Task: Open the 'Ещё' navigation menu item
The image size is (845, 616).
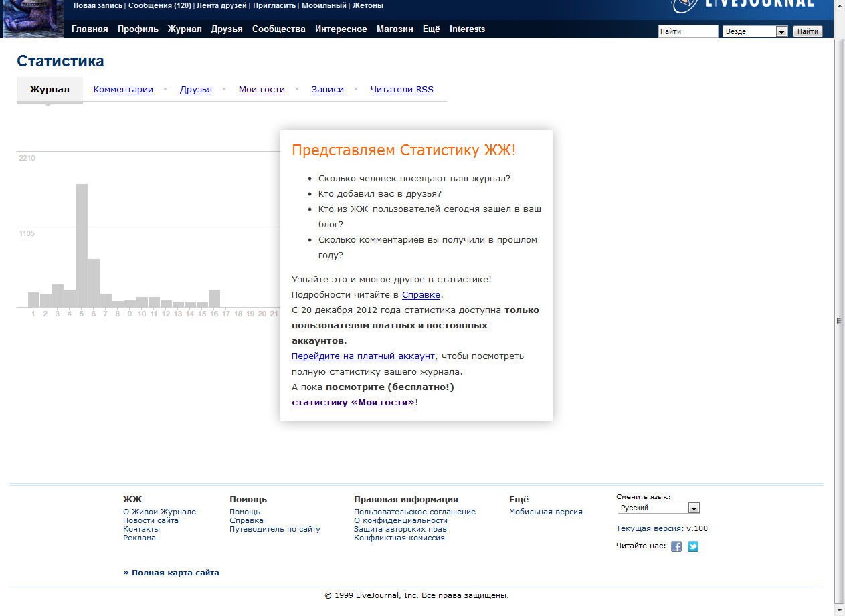Action: pos(432,29)
